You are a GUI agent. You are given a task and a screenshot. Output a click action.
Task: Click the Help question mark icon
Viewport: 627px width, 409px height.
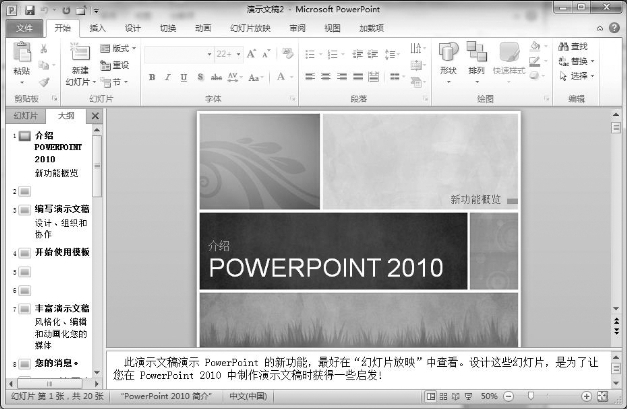[x=614, y=28]
